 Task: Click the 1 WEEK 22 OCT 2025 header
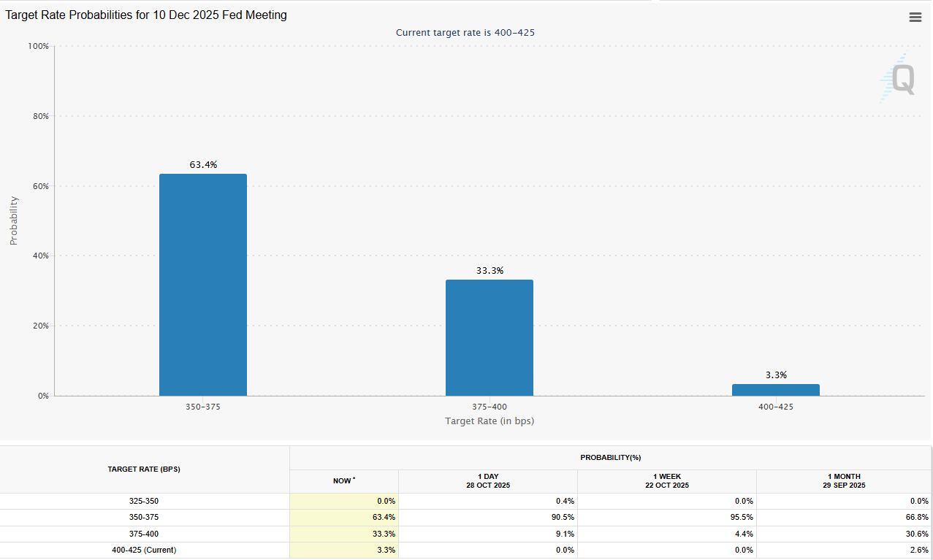point(666,481)
